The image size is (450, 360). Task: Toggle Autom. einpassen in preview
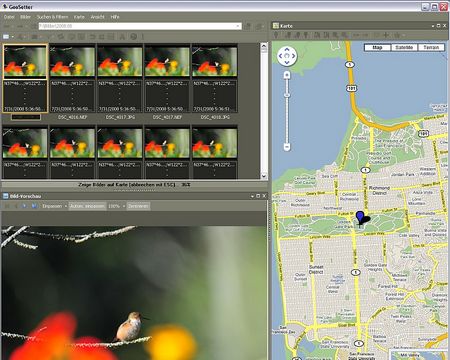tap(87, 206)
